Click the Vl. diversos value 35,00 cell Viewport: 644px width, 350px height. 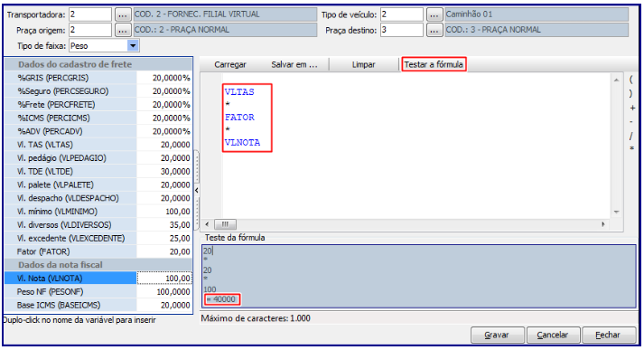coord(164,224)
